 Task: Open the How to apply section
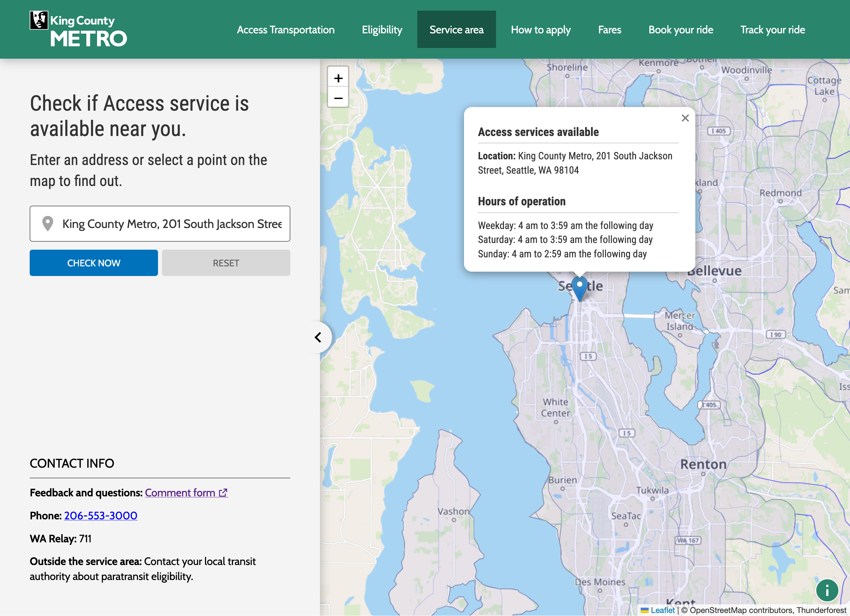click(541, 29)
